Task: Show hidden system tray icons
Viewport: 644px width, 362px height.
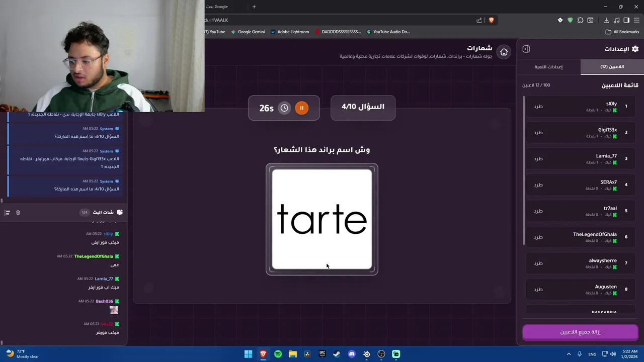Action: tap(569, 354)
